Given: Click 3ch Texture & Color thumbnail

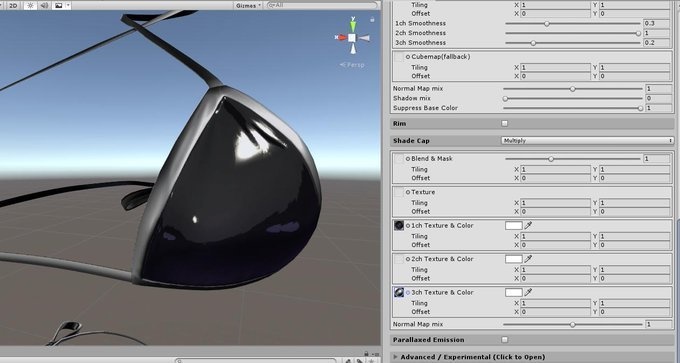Looking at the screenshot, I should [x=399, y=292].
